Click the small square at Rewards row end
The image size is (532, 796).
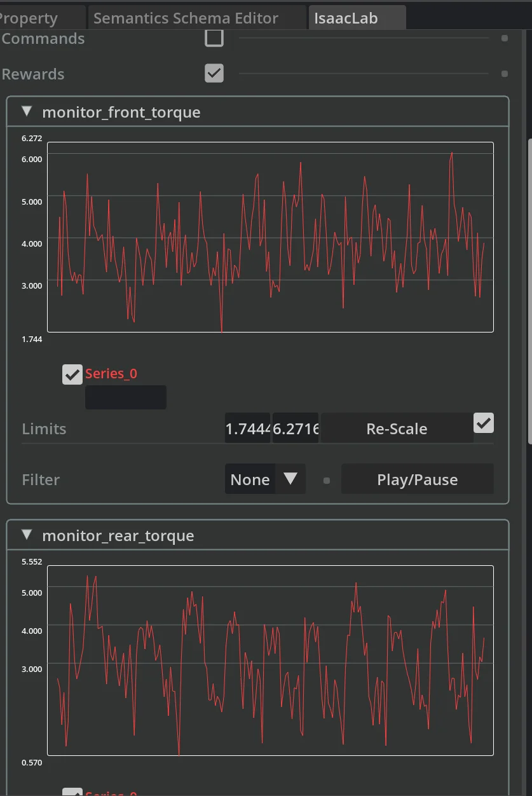pyautogui.click(x=505, y=74)
